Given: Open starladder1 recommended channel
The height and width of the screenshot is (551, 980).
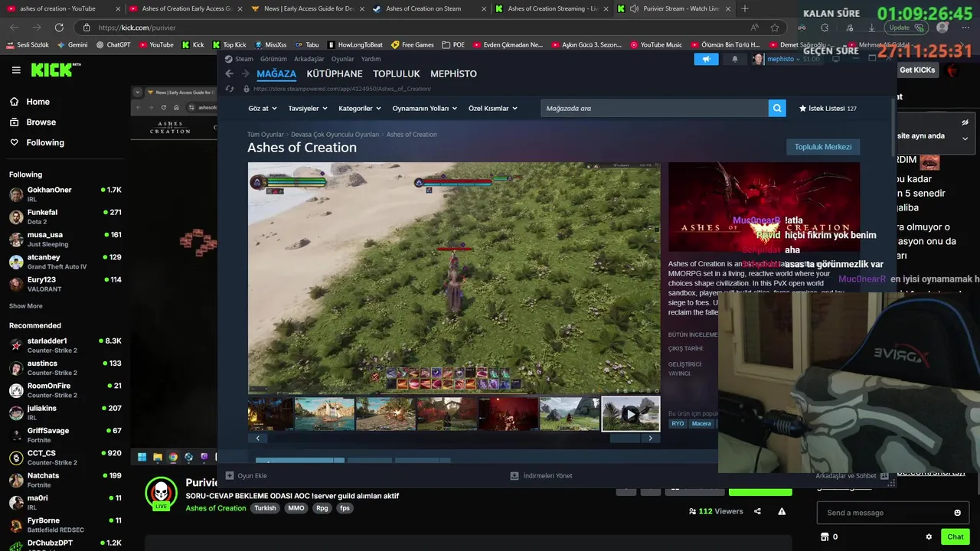Looking at the screenshot, I should click(65, 345).
